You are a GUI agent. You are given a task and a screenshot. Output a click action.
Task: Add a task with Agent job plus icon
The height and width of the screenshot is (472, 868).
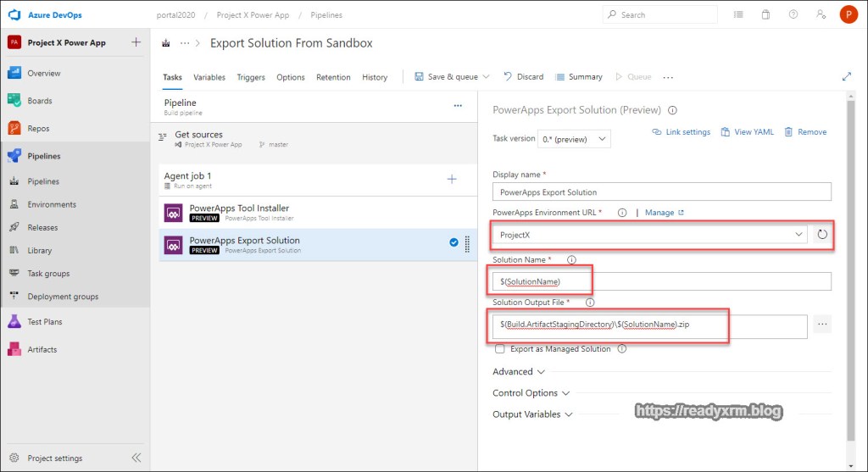(452, 179)
